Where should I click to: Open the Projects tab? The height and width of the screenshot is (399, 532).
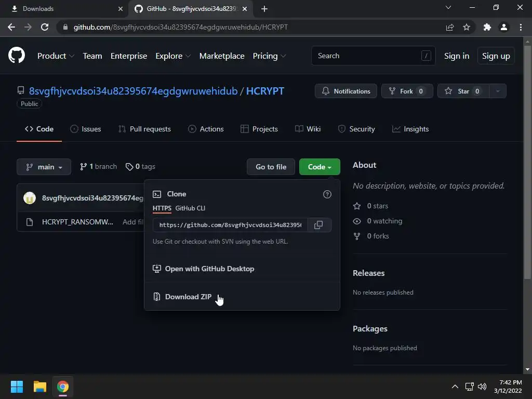259,129
